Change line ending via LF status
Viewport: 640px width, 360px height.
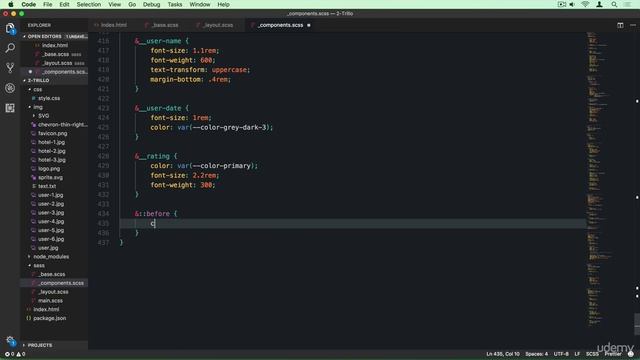click(x=577, y=354)
